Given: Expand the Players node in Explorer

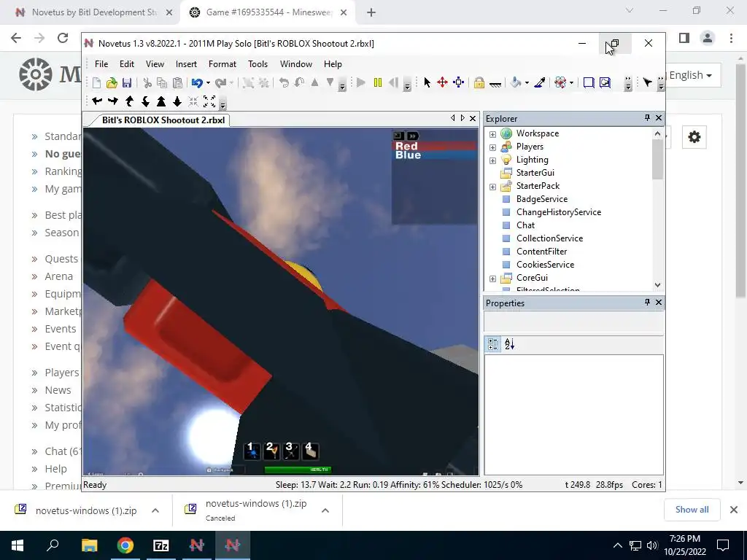Looking at the screenshot, I should (492, 147).
